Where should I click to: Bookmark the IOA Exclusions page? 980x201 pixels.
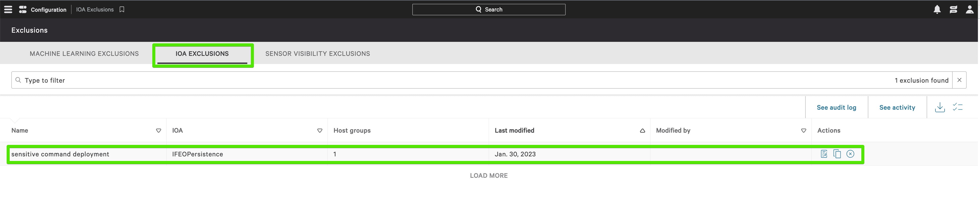122,9
